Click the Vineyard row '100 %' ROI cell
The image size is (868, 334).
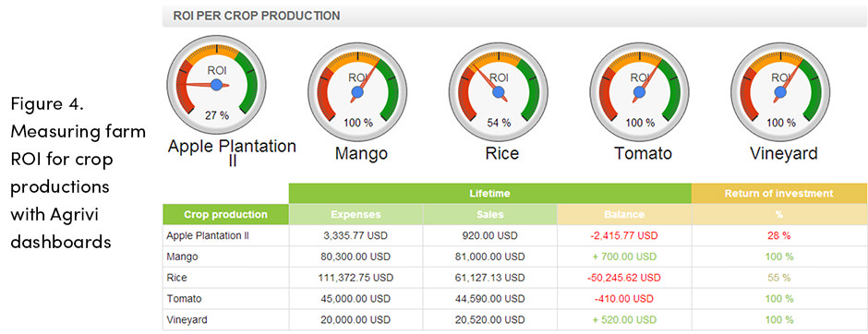coord(778,319)
